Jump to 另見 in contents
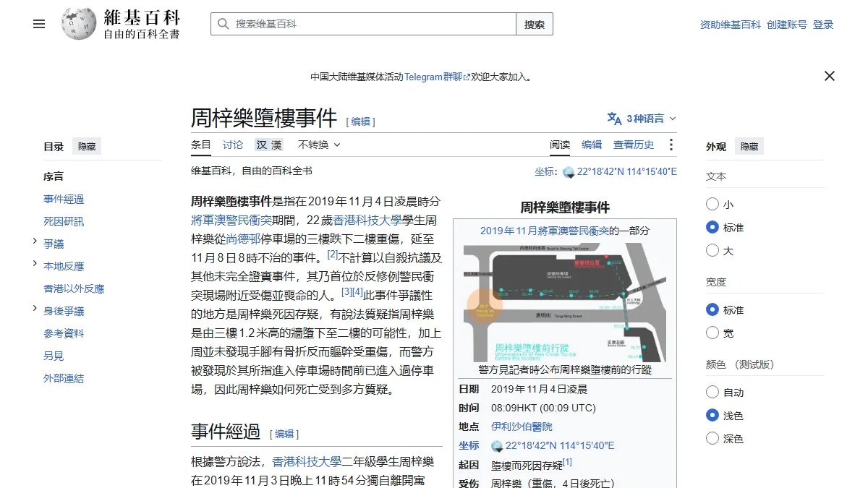The height and width of the screenshot is (488, 868). (54, 356)
